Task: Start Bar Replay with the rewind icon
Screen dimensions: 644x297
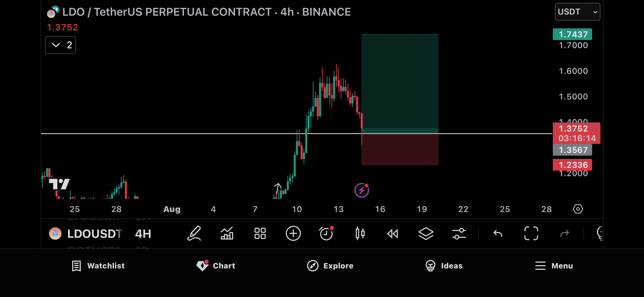Action: click(393, 234)
